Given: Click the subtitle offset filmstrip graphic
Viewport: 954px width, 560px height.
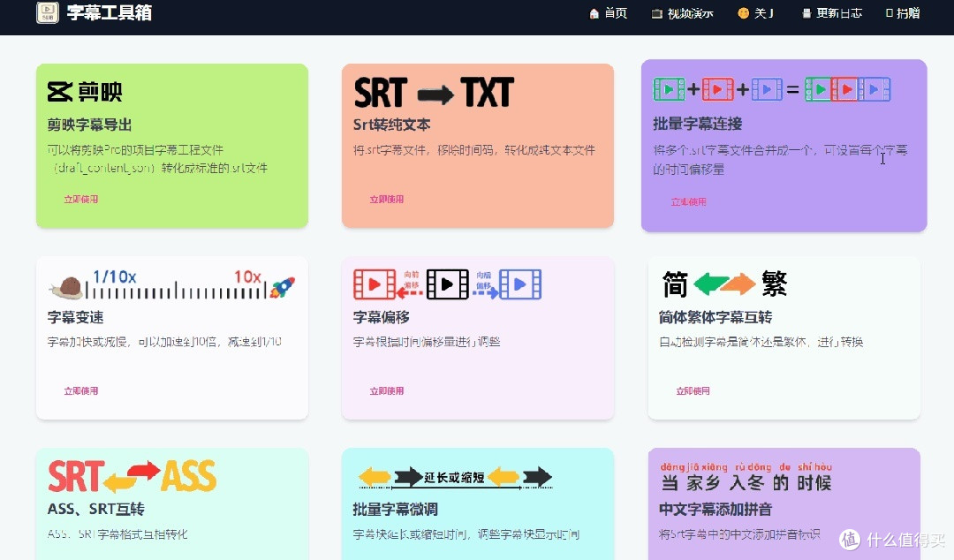Looking at the screenshot, I should [447, 284].
